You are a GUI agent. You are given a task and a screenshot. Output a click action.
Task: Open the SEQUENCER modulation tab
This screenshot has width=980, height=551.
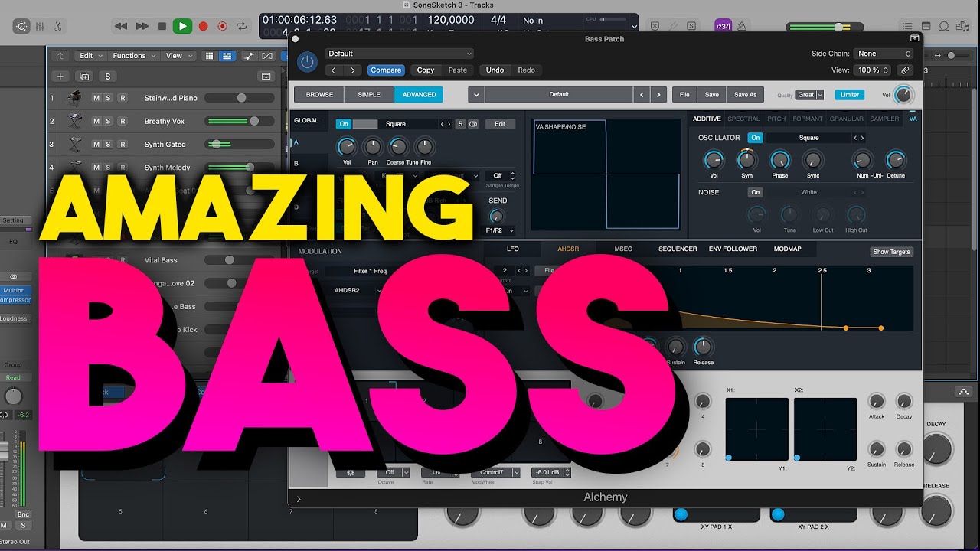click(x=678, y=249)
